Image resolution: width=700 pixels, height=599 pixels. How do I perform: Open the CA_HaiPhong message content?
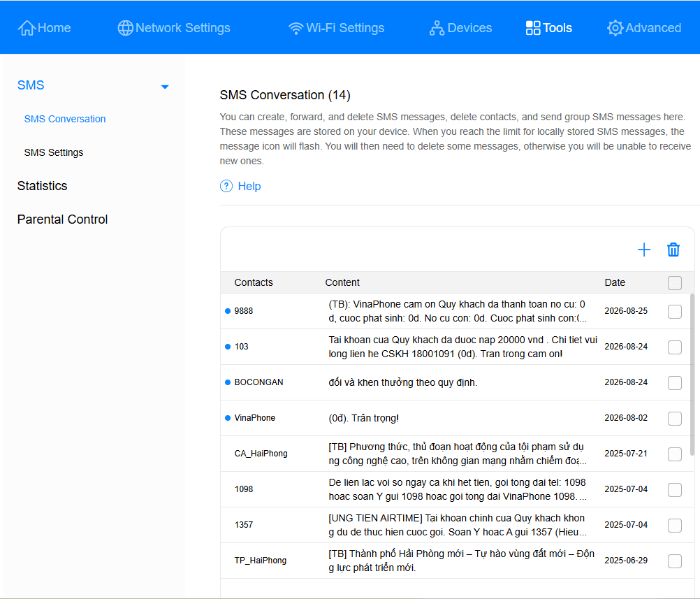point(458,454)
